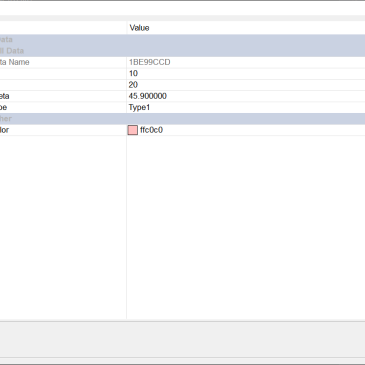
Task: Click the pink ffc0c0 color swatch
Action: [133, 130]
